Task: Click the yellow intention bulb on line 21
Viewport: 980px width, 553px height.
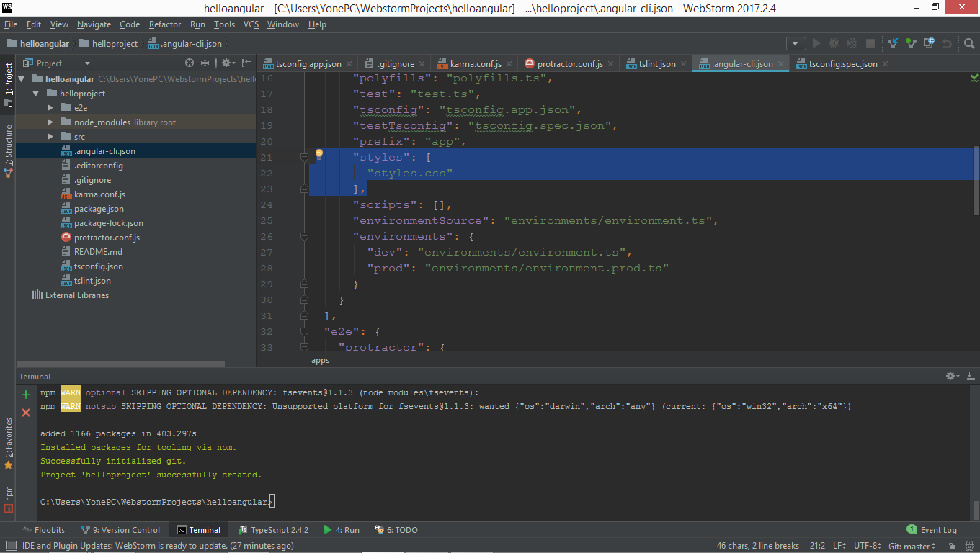Action: [318, 154]
